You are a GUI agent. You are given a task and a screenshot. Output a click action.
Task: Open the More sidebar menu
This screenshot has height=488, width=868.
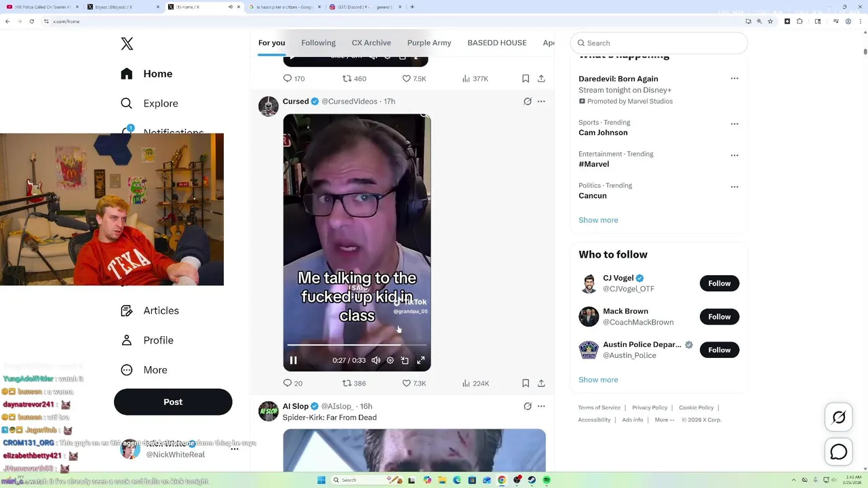tap(144, 370)
